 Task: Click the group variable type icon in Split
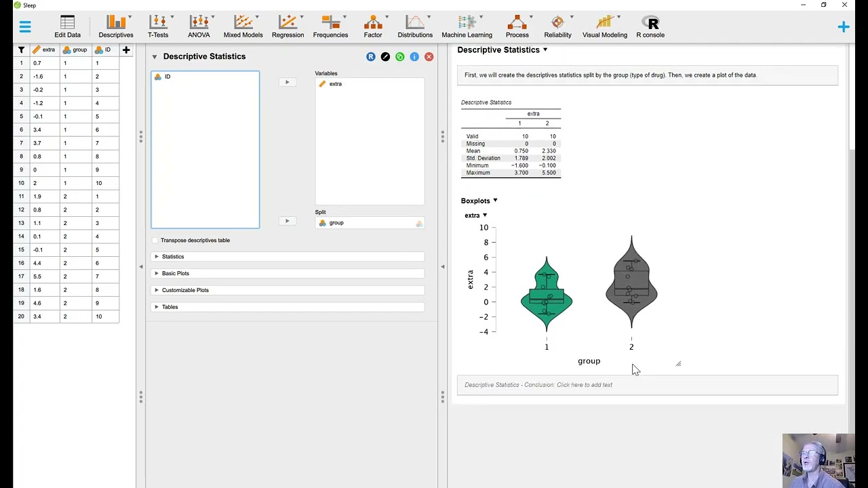(x=322, y=223)
